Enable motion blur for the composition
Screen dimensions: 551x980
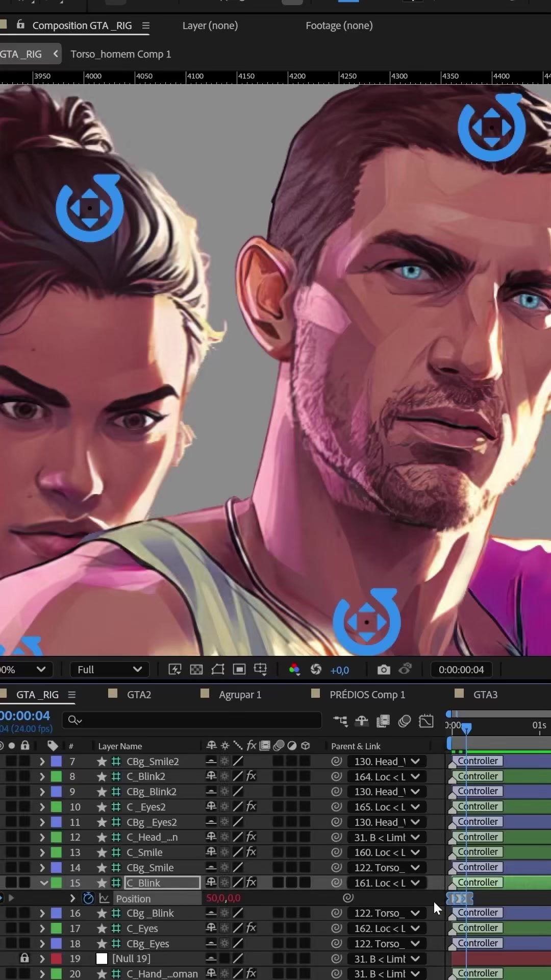[x=405, y=721]
